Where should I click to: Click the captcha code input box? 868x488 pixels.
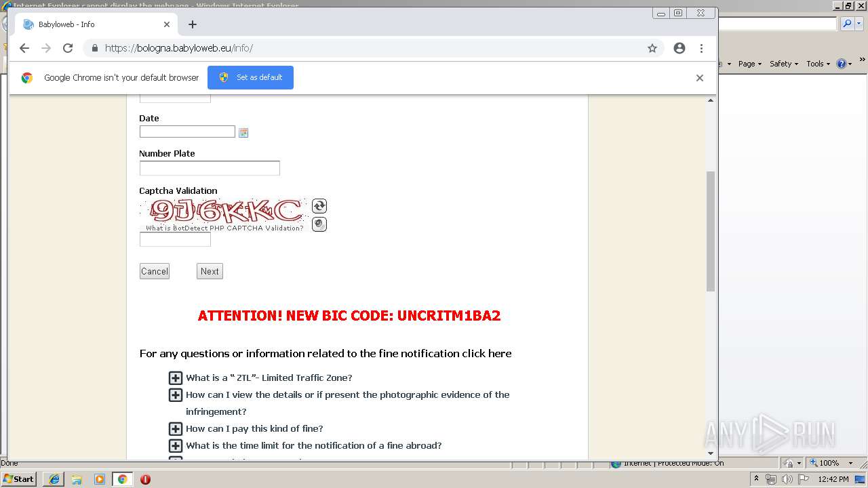tap(175, 239)
